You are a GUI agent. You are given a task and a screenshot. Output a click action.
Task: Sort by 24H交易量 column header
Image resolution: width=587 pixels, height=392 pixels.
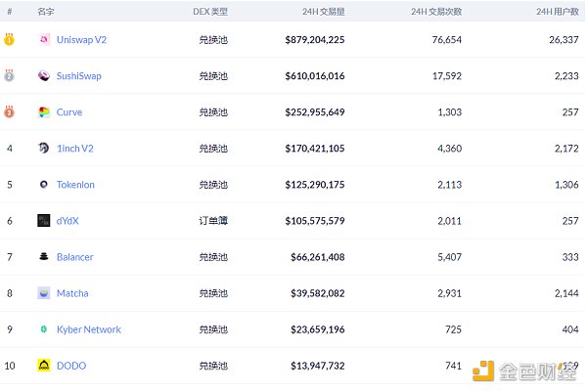pos(323,12)
